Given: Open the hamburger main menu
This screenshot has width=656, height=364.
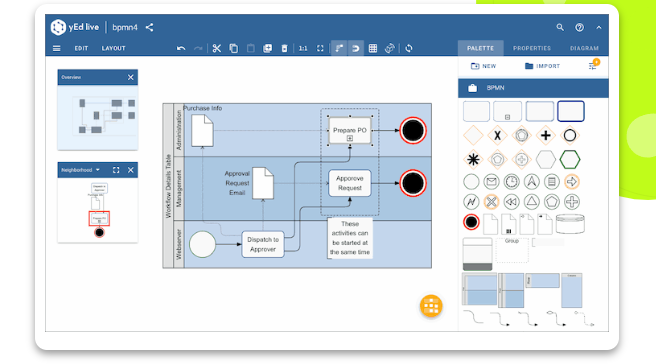Looking at the screenshot, I should (56, 48).
